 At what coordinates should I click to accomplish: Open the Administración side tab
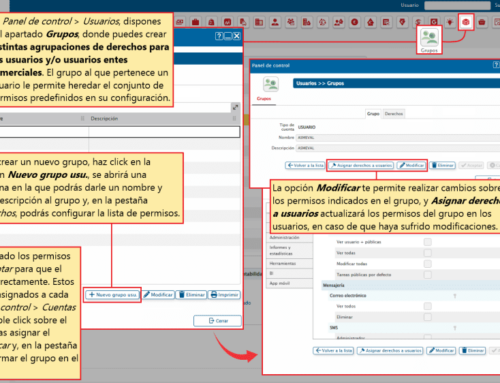(289, 237)
